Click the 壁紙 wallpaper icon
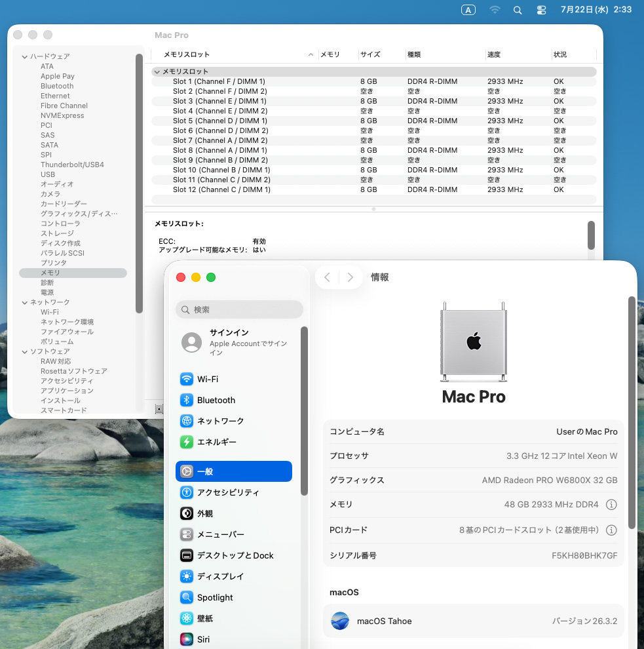The image size is (644, 649). [187, 618]
